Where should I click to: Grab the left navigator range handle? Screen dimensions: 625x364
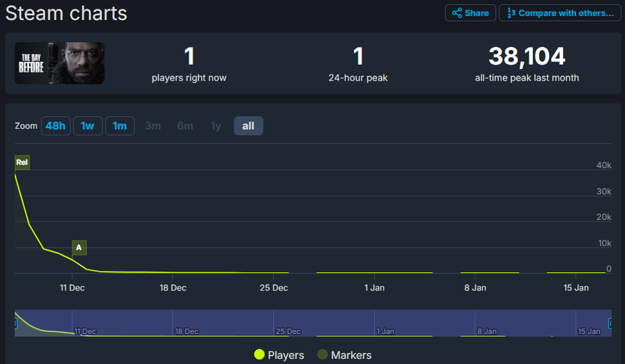[x=16, y=323]
